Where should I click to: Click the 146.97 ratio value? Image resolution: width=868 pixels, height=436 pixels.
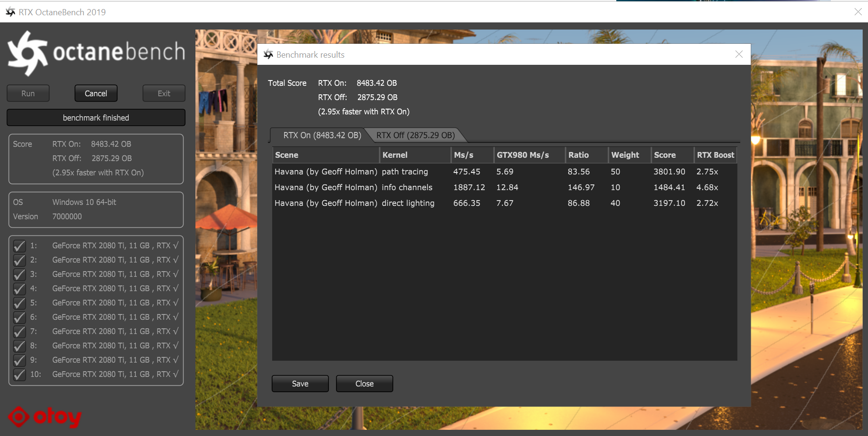click(581, 187)
